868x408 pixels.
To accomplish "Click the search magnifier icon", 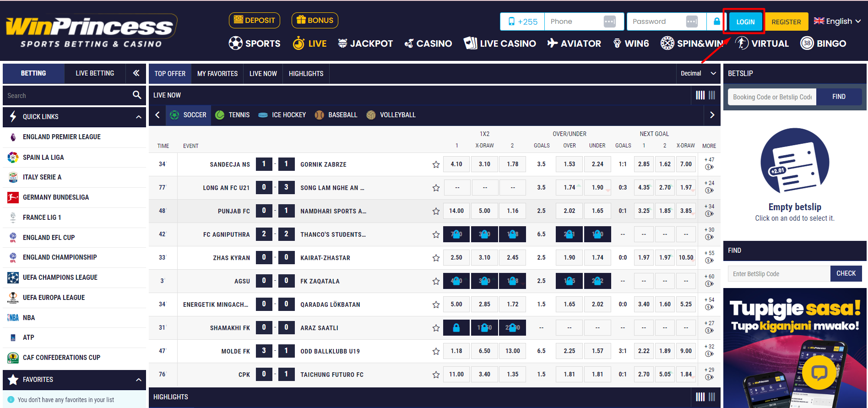I will 136,95.
